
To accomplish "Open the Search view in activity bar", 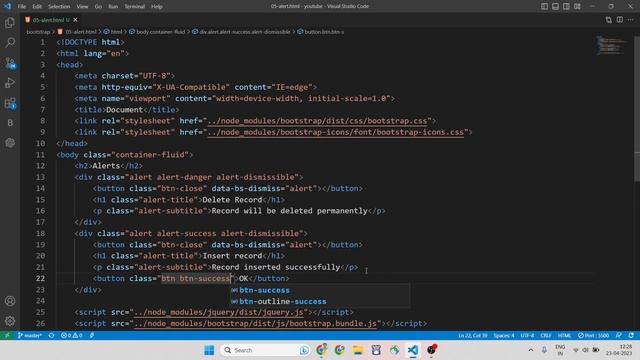I will pyautogui.click(x=10, y=42).
